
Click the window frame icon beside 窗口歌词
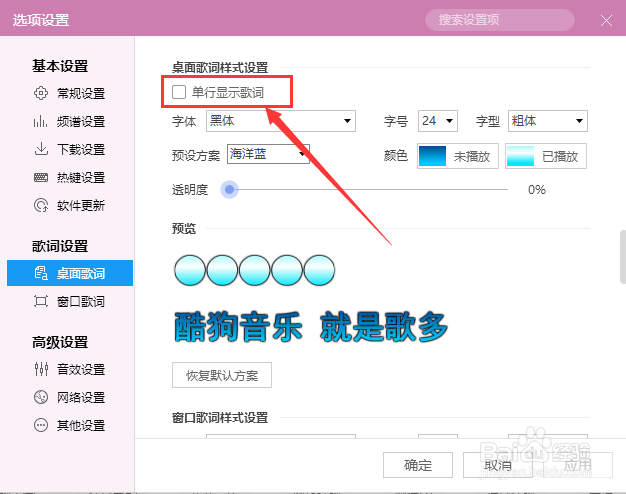[41, 301]
